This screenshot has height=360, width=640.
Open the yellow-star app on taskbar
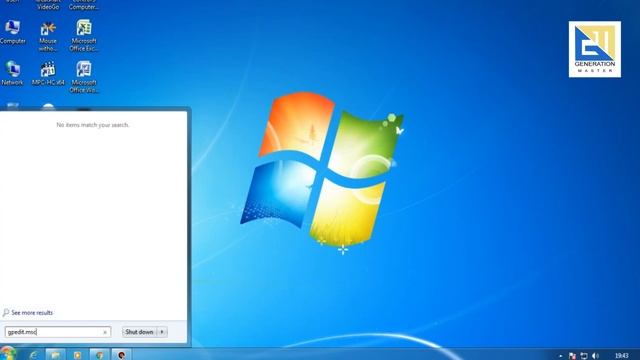[x=77, y=355]
